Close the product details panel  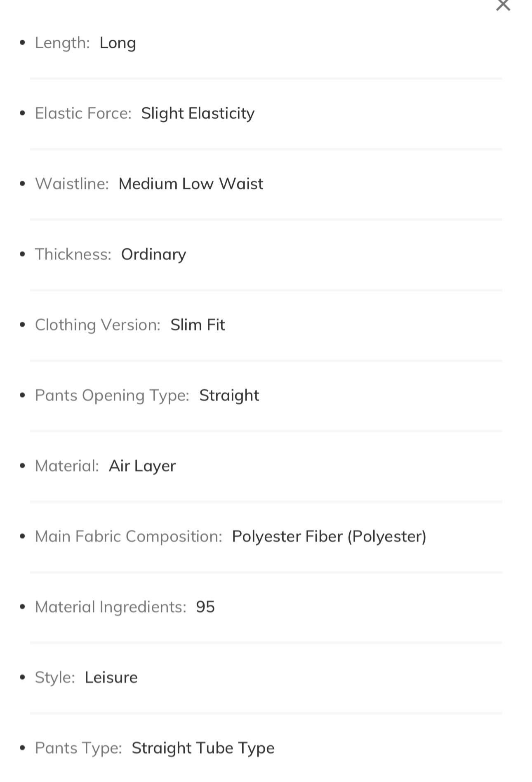tap(503, 5)
